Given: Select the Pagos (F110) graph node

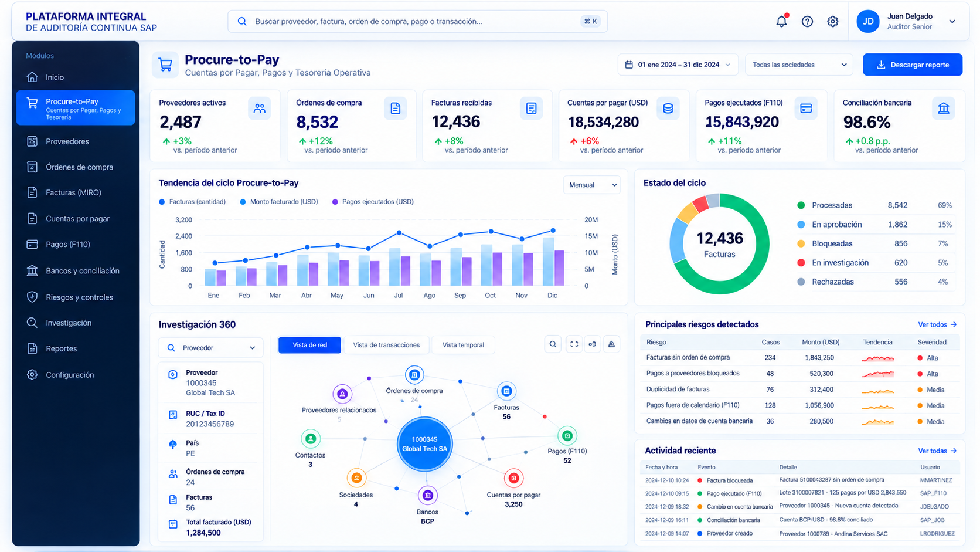Looking at the screenshot, I should [x=567, y=435].
